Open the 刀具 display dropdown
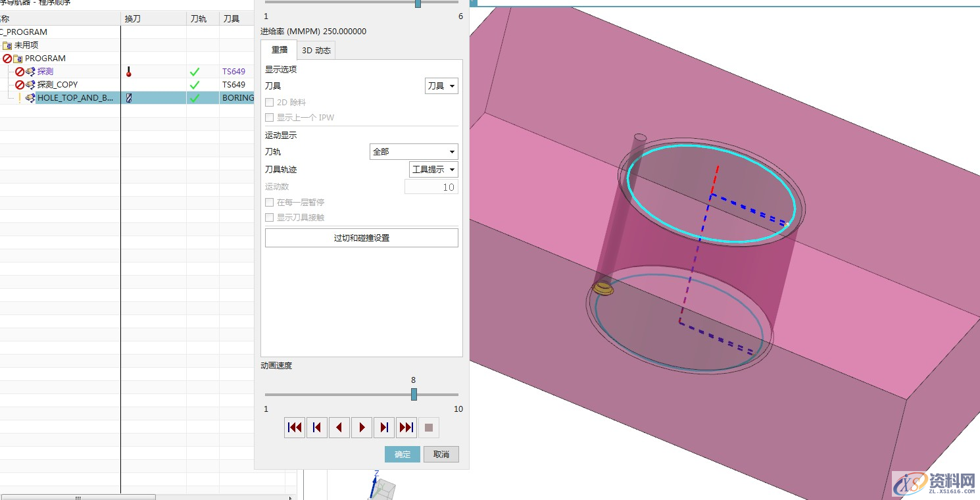Screen dimensions: 980x500 pos(441,86)
